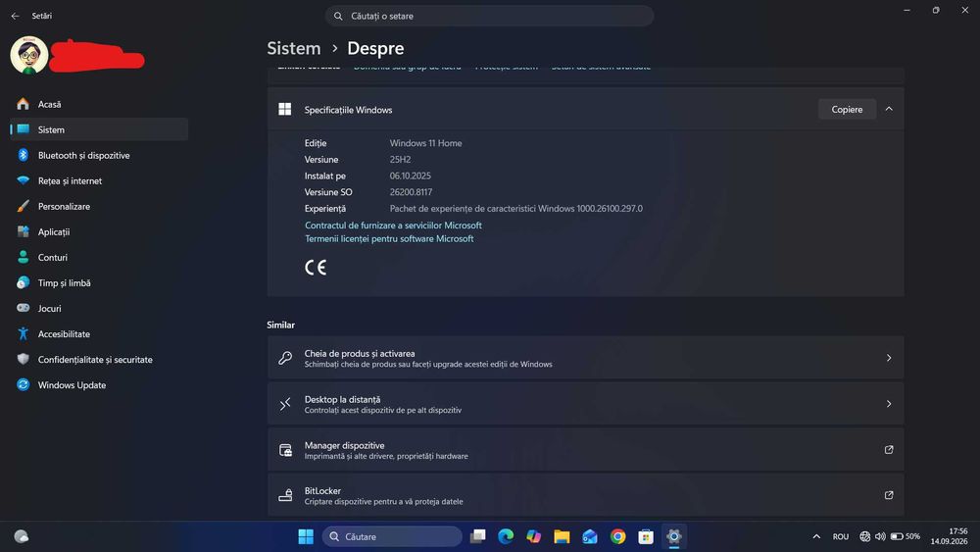Viewport: 980px width, 552px height.
Task: Select Sistem in the sidebar
Action: 98,129
